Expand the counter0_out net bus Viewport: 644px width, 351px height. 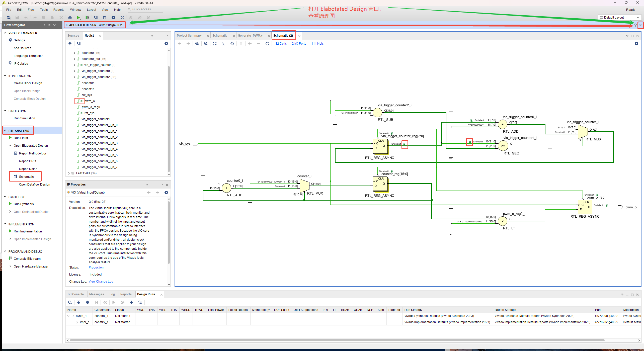point(74,59)
